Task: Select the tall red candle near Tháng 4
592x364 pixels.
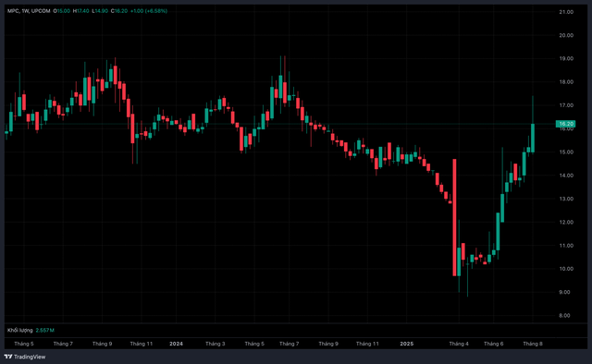Action: 454,218
